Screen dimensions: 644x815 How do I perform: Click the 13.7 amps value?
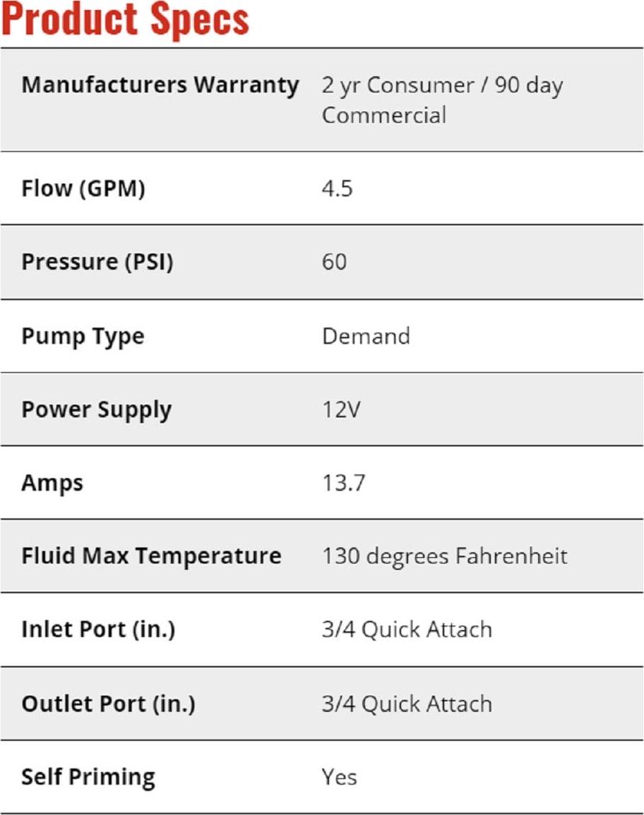click(x=344, y=483)
